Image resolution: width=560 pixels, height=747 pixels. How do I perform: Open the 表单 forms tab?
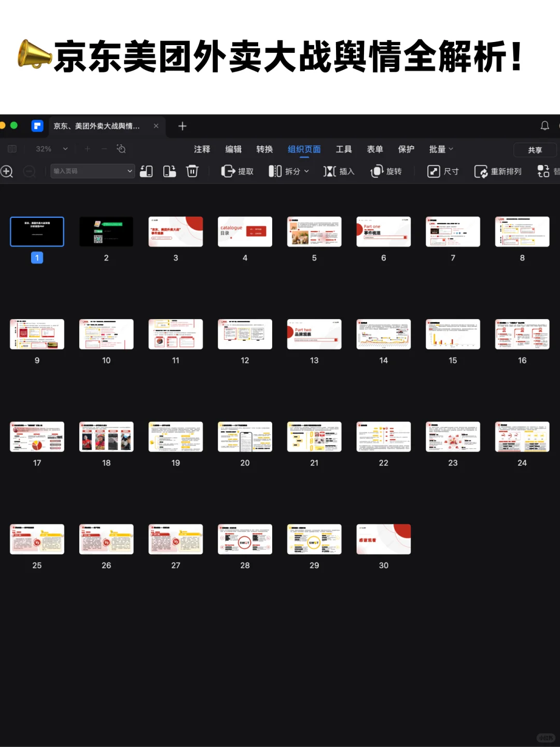tap(375, 149)
